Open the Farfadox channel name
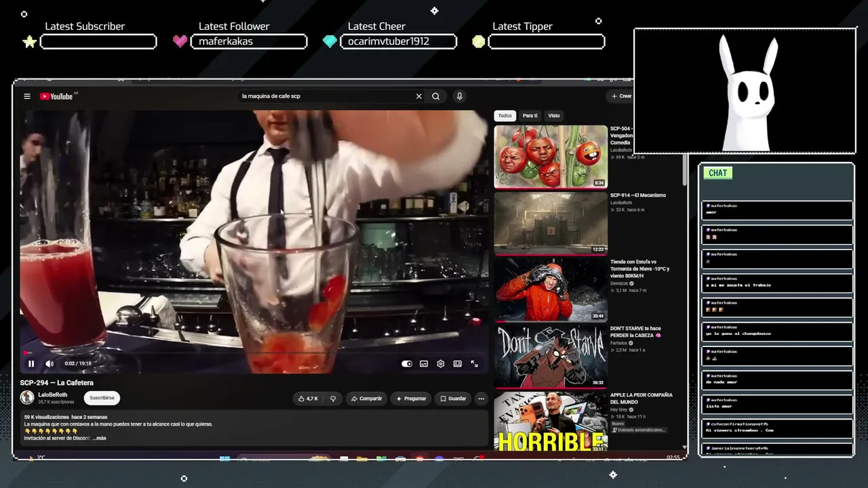 (619, 343)
